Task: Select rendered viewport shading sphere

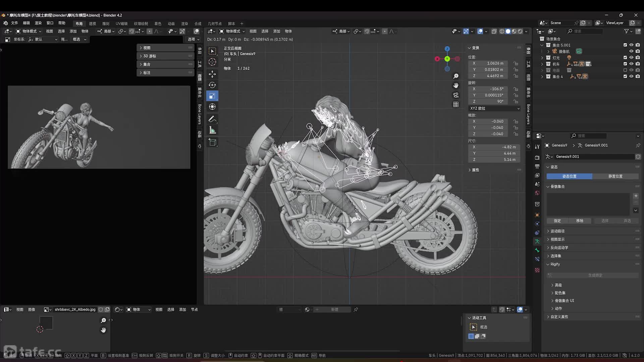Action: [520, 31]
